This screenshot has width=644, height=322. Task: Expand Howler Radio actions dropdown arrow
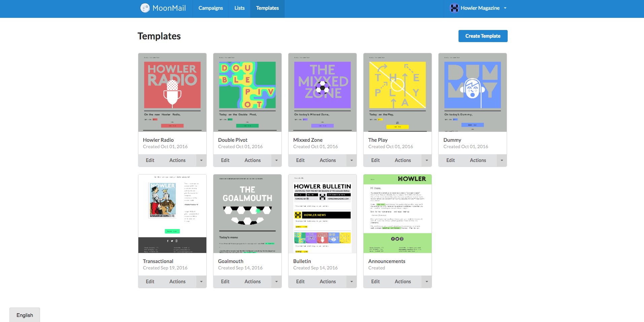(201, 160)
